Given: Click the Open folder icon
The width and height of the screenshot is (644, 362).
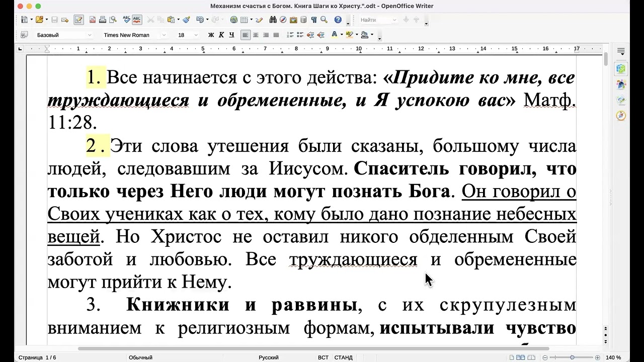Looking at the screenshot, I should pos(39,20).
